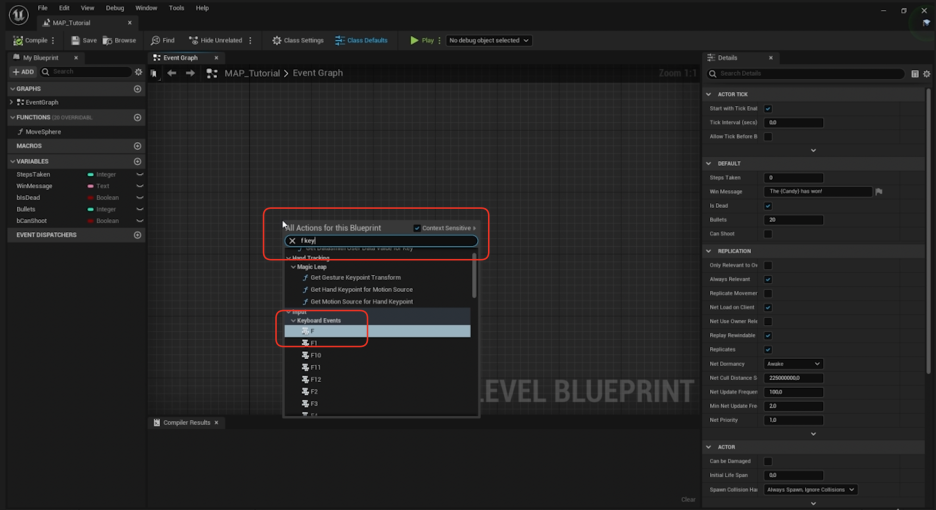936x510 pixels.
Task: Open Net Dormancy dropdown
Action: [x=793, y=364]
